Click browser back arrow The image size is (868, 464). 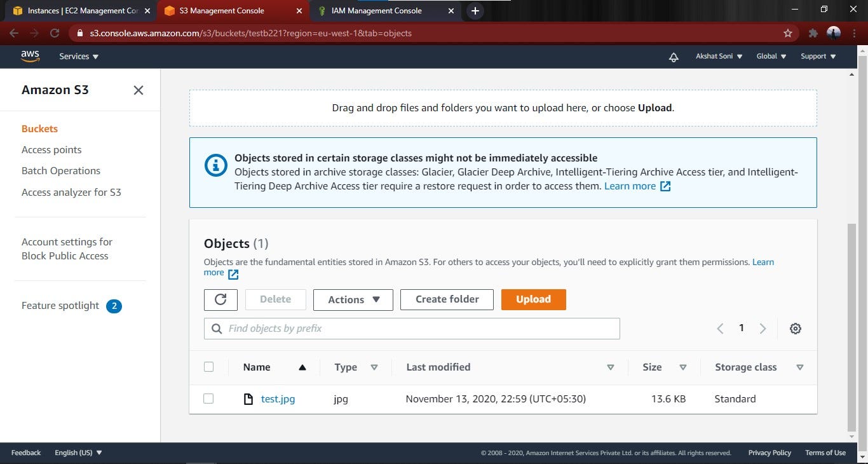14,33
